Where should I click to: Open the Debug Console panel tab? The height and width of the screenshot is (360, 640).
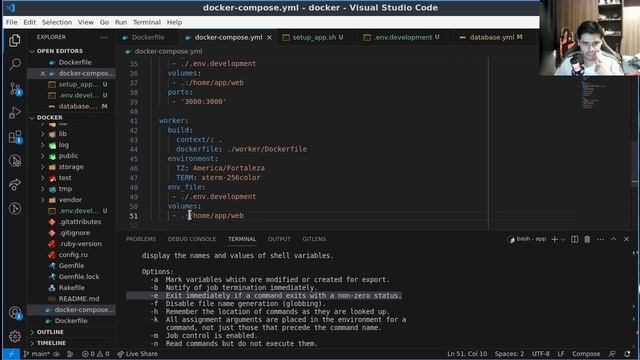tap(191, 239)
